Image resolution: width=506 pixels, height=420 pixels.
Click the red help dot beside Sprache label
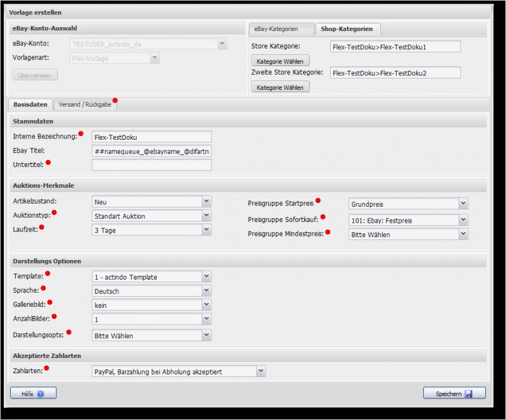click(44, 288)
